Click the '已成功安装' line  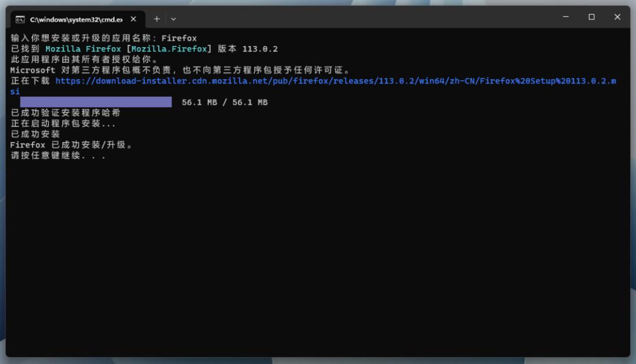coord(35,134)
